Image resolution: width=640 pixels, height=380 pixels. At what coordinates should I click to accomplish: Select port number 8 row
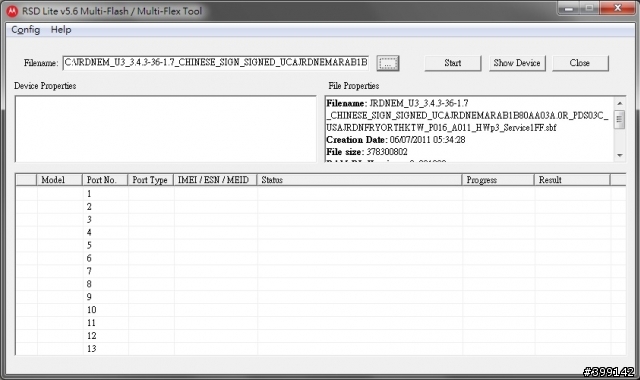coord(320,284)
